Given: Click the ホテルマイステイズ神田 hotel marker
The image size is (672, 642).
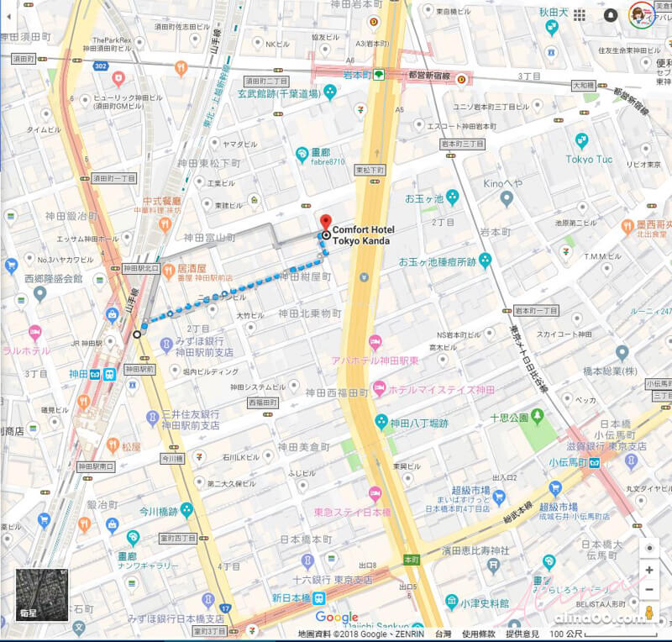Looking at the screenshot, I should point(379,389).
